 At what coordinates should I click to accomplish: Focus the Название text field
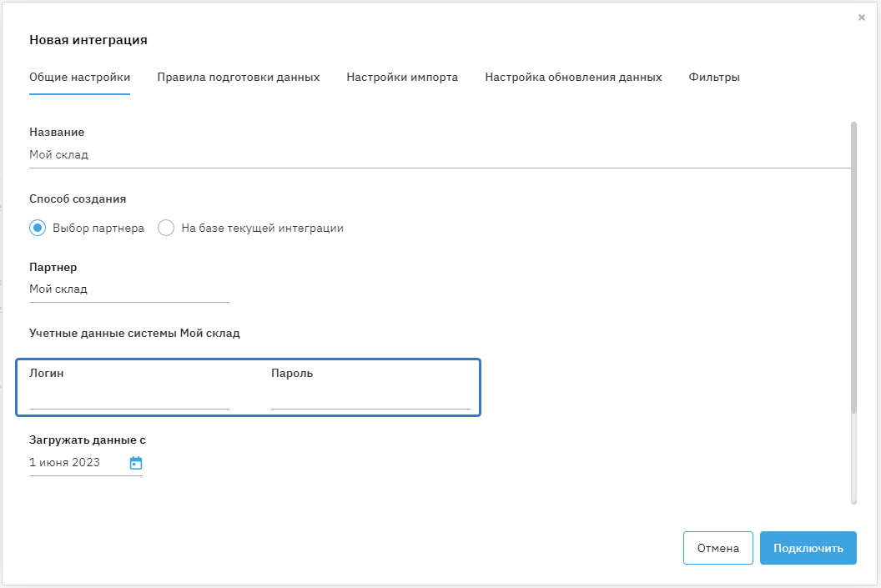(440, 154)
